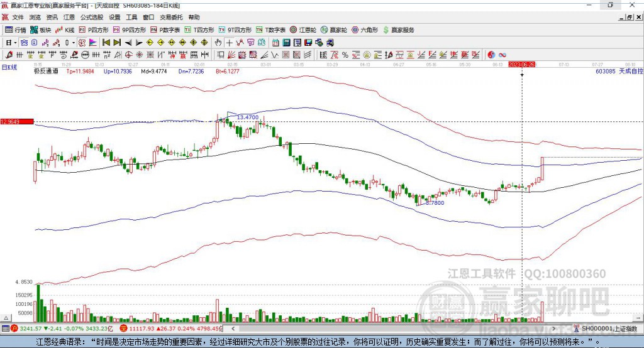The image size is (644, 348).
Task: Switch to the K线 chart view
Action: tap(65, 30)
